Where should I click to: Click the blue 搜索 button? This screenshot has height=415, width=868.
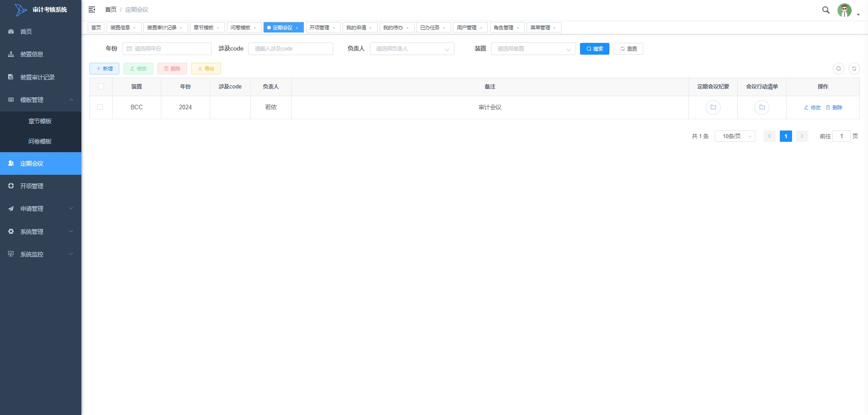[594, 49]
